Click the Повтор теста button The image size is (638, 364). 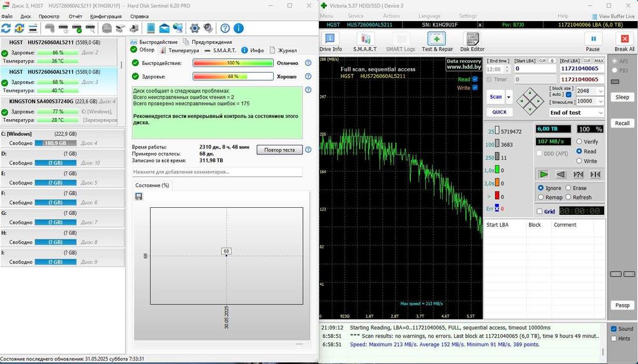tap(279, 150)
